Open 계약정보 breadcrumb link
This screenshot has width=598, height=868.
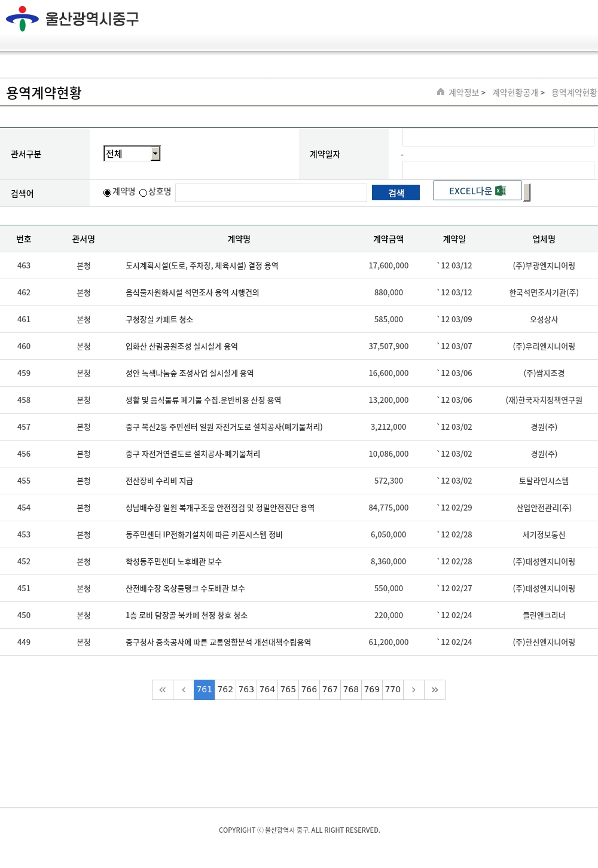pos(464,93)
